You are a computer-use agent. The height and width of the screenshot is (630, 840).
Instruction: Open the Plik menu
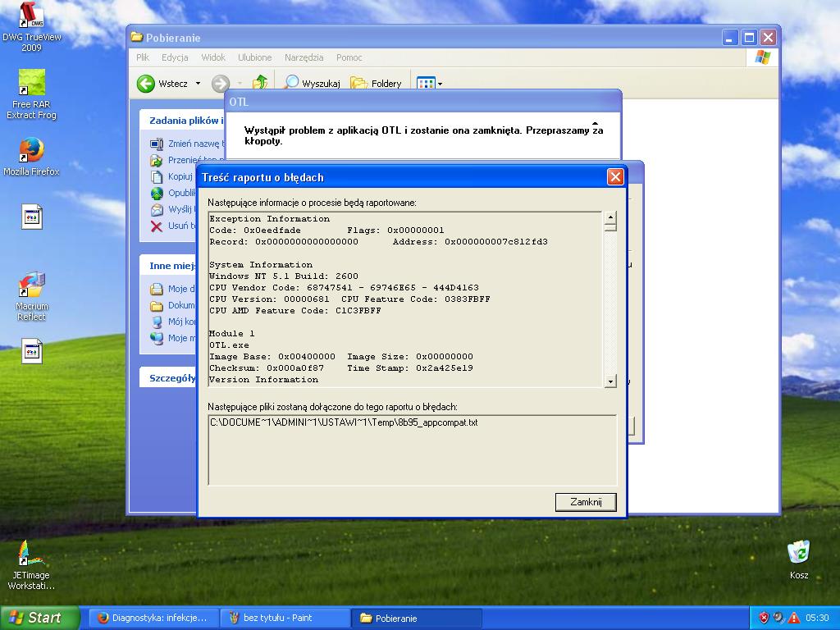tap(143, 57)
